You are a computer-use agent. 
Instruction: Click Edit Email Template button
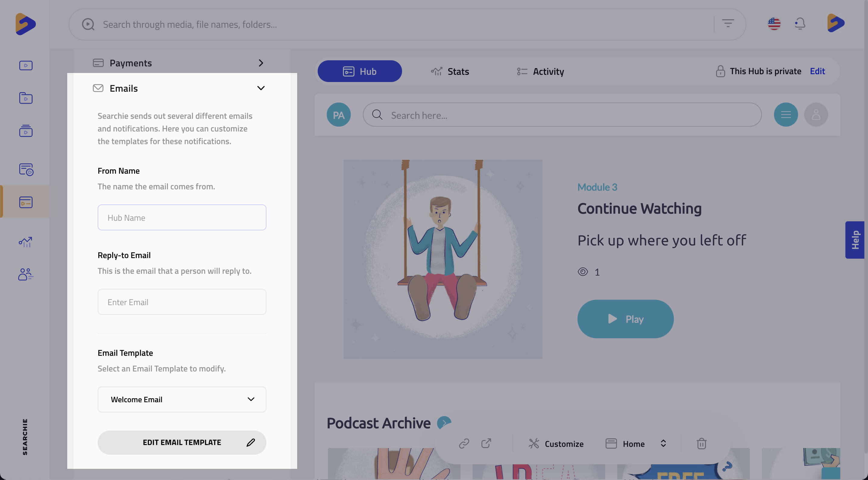click(182, 442)
